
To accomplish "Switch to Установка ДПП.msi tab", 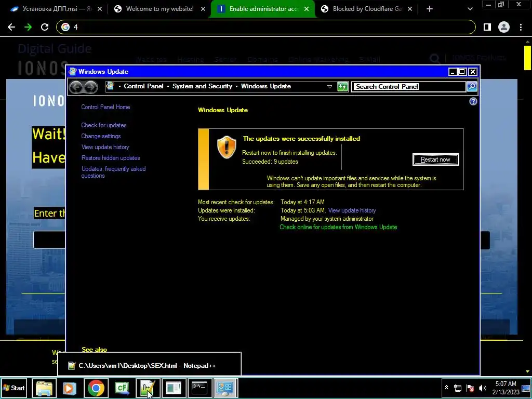I will 51,9.
